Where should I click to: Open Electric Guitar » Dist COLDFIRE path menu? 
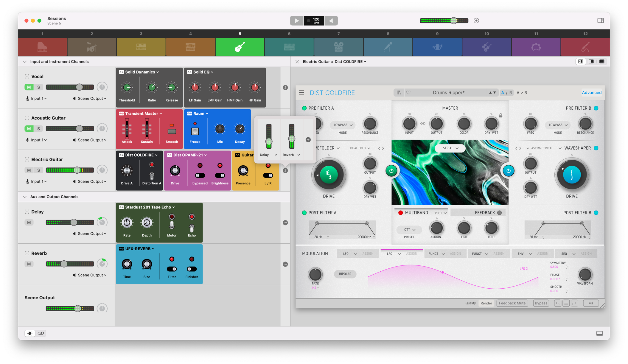[x=334, y=62]
